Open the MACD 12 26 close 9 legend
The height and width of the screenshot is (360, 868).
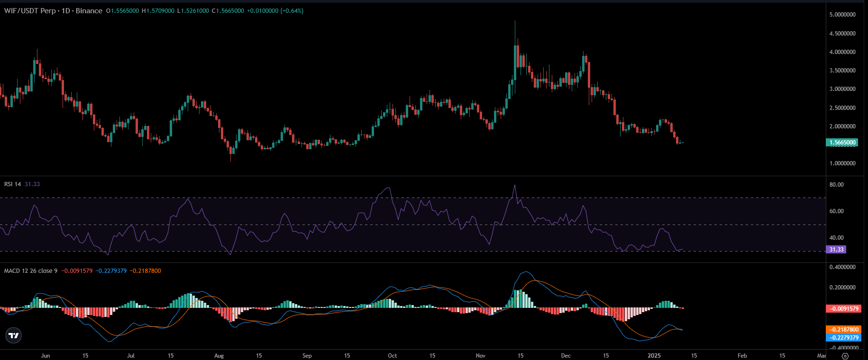pos(31,270)
